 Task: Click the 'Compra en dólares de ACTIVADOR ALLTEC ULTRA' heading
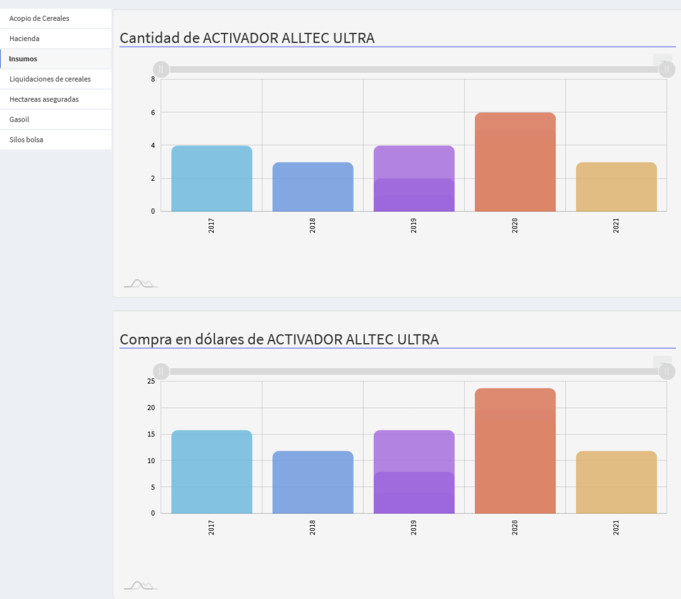279,340
